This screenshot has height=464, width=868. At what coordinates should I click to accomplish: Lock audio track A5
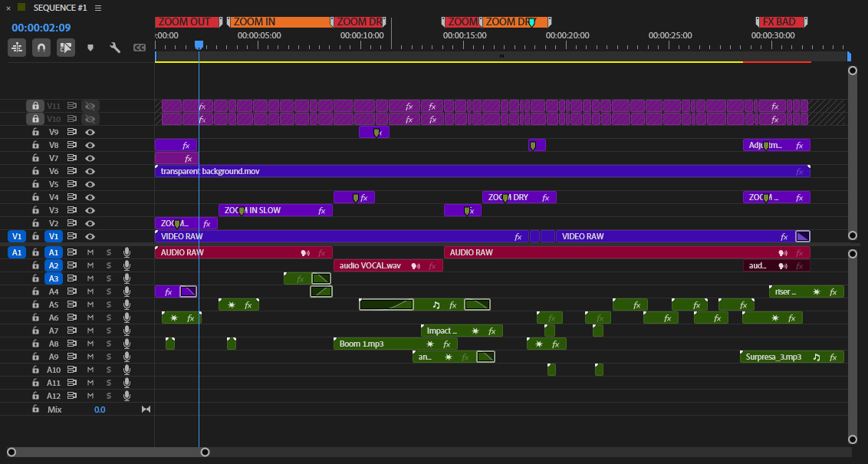pyautogui.click(x=35, y=304)
